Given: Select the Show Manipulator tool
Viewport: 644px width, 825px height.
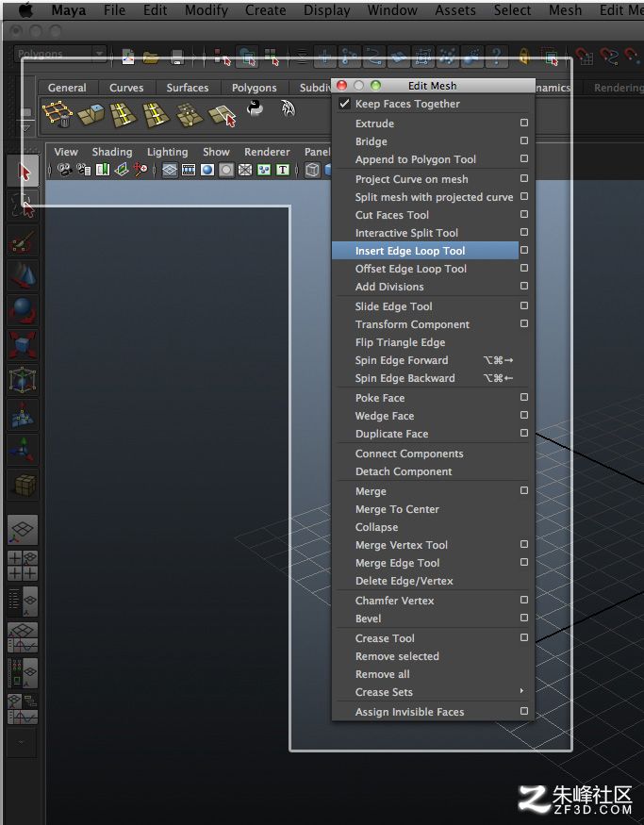Looking at the screenshot, I should pyautogui.click(x=23, y=450).
